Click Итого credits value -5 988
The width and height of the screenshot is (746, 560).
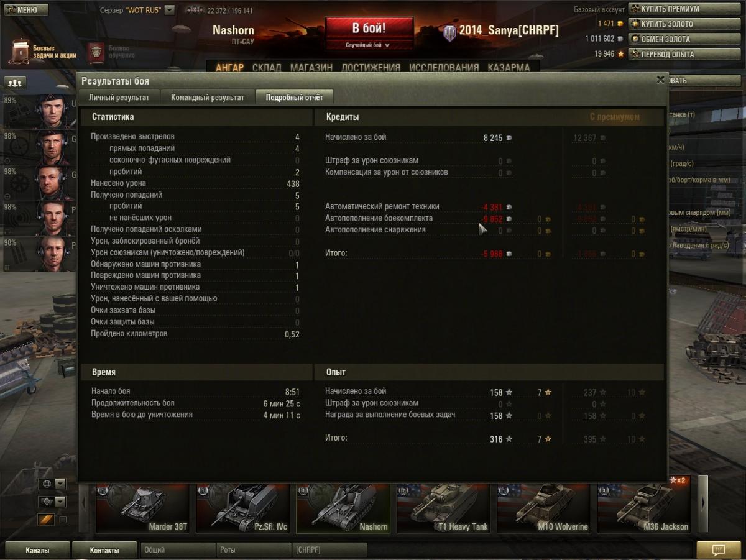pyautogui.click(x=491, y=254)
